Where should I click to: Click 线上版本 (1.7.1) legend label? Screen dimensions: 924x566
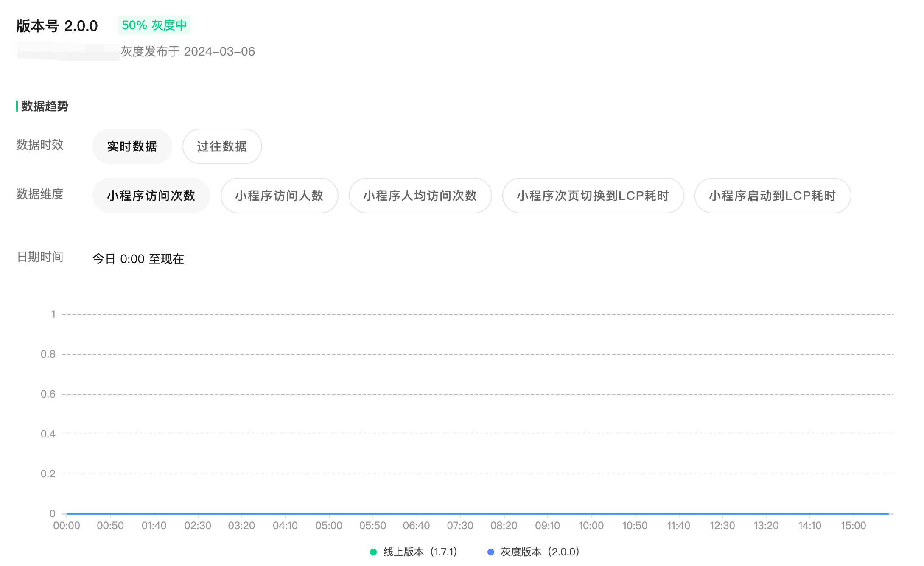tap(420, 552)
